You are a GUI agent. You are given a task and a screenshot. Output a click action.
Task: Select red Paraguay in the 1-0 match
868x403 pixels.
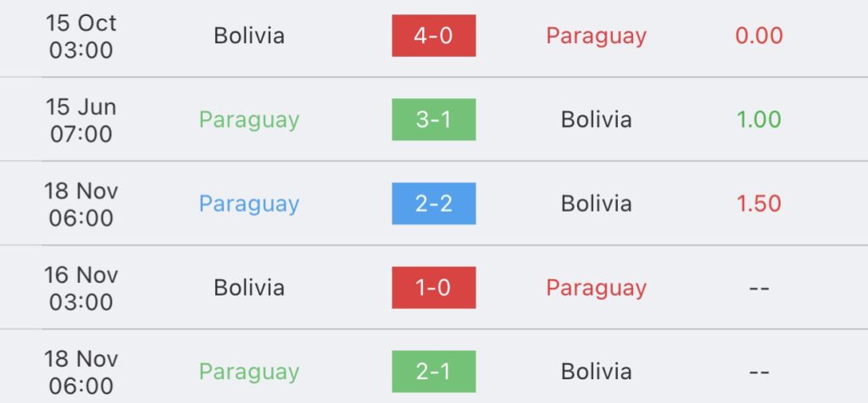(x=596, y=289)
